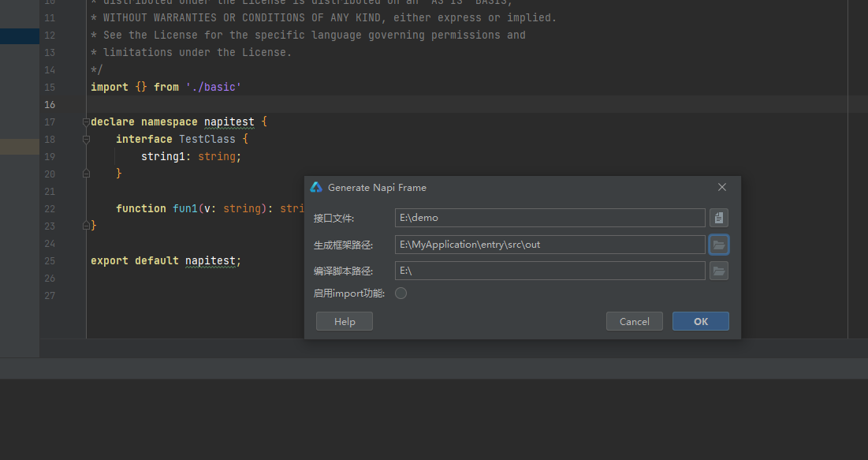Click the 编译脚本路径: label
The width and height of the screenshot is (868, 460).
pyautogui.click(x=343, y=271)
